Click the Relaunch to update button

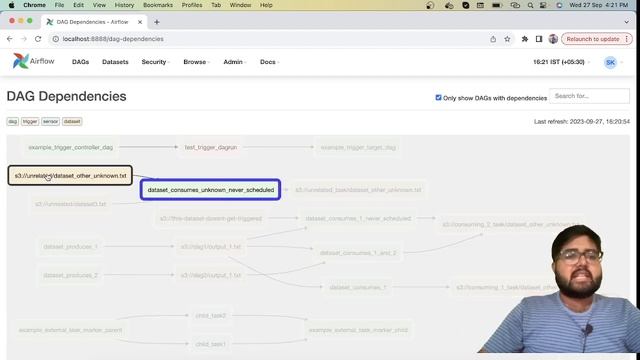pyautogui.click(x=593, y=39)
